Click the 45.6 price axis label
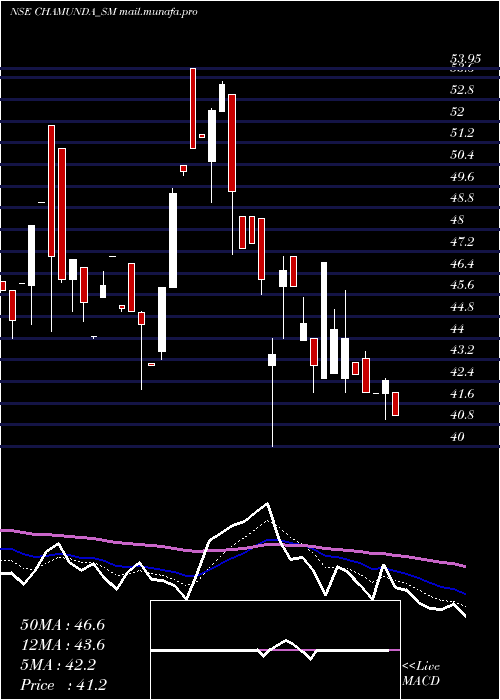The width and height of the screenshot is (500, 700). [461, 285]
